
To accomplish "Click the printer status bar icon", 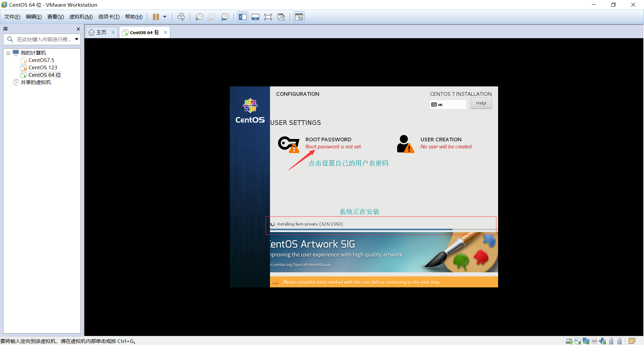I will coord(594,341).
